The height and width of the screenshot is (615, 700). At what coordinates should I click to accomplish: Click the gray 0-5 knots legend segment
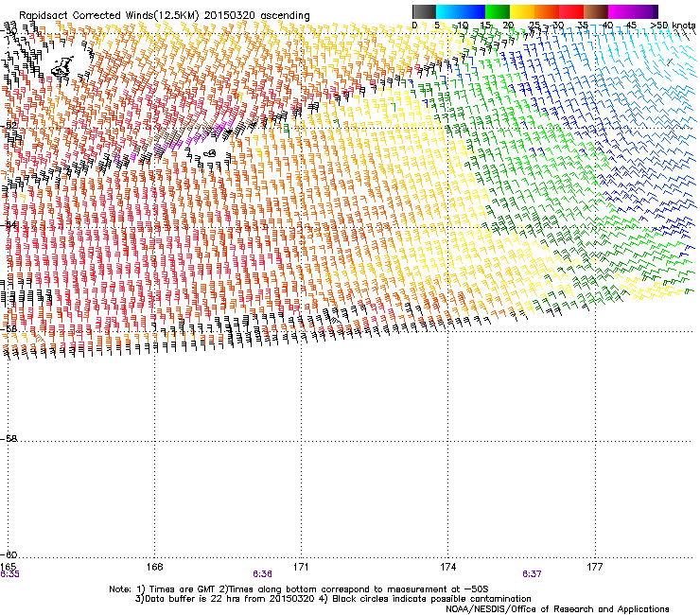[424, 11]
